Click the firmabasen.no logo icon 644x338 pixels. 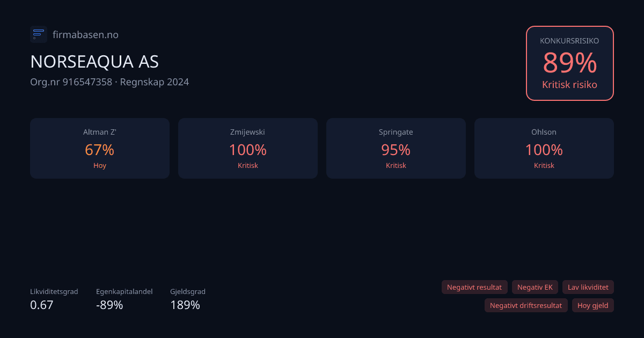click(39, 34)
